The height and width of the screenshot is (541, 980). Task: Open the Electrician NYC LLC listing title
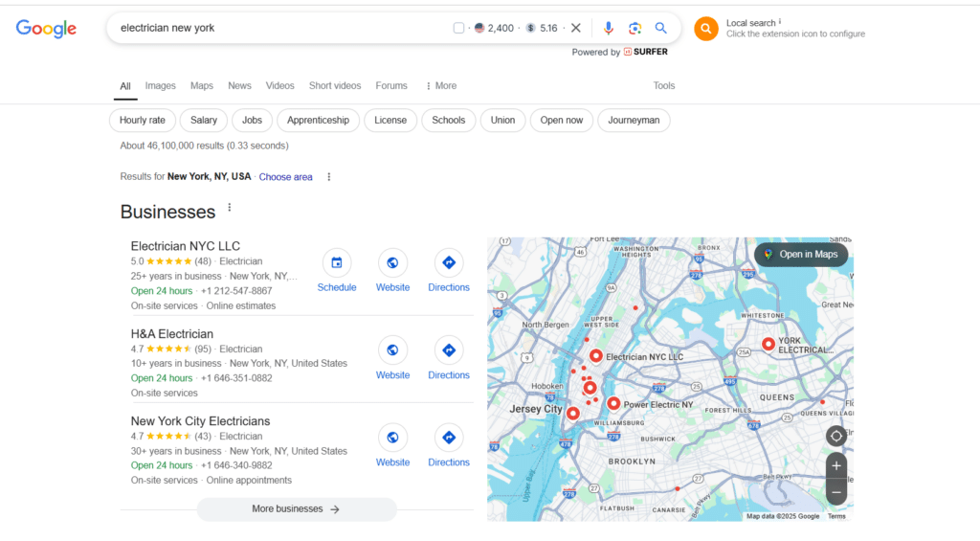186,246
